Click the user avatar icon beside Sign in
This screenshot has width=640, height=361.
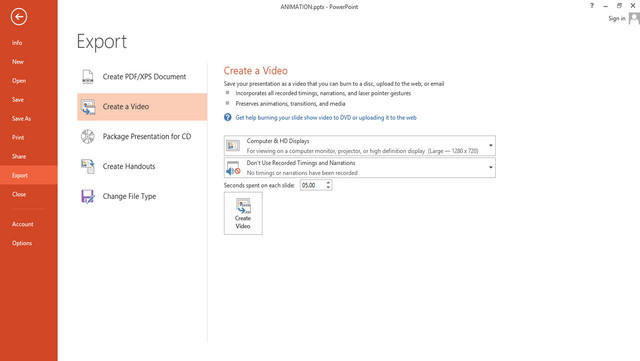(634, 18)
